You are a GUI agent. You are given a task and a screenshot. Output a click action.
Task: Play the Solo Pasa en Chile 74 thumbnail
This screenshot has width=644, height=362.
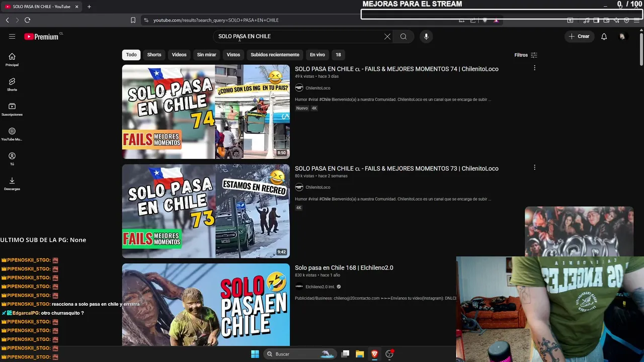pyautogui.click(x=206, y=112)
